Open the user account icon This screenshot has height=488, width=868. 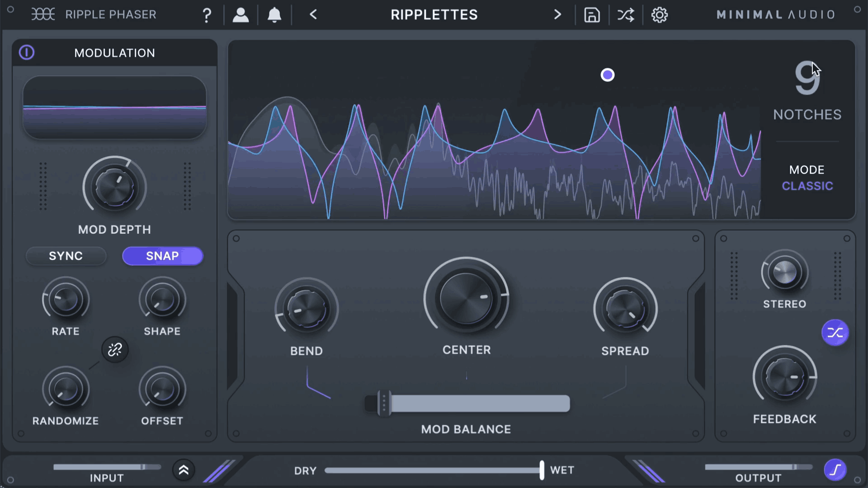click(x=241, y=15)
